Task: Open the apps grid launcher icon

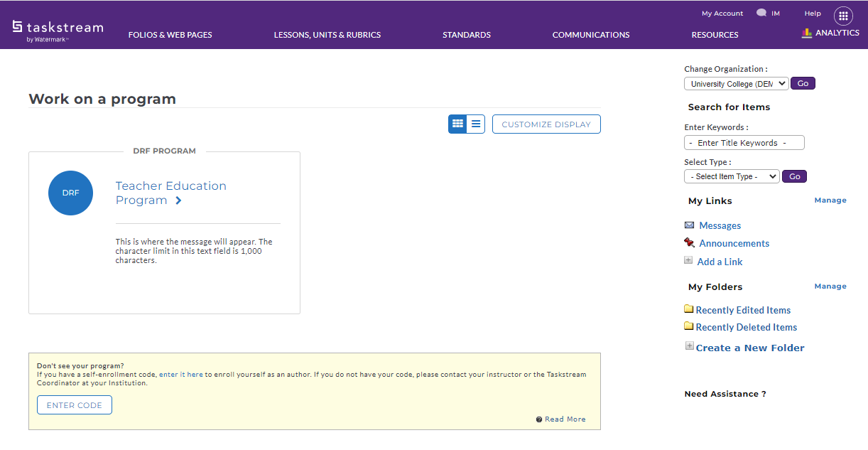Action: [x=843, y=16]
